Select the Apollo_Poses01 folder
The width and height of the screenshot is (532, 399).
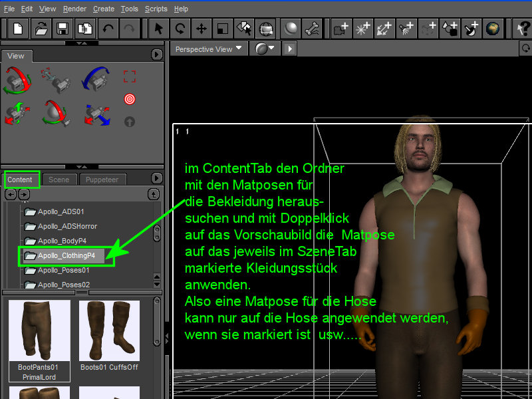57,270
